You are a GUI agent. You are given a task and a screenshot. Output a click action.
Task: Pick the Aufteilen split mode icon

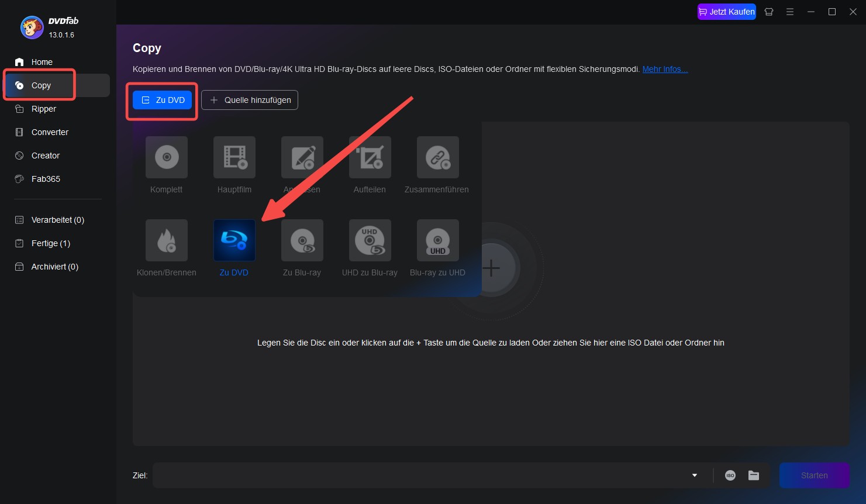point(370,157)
